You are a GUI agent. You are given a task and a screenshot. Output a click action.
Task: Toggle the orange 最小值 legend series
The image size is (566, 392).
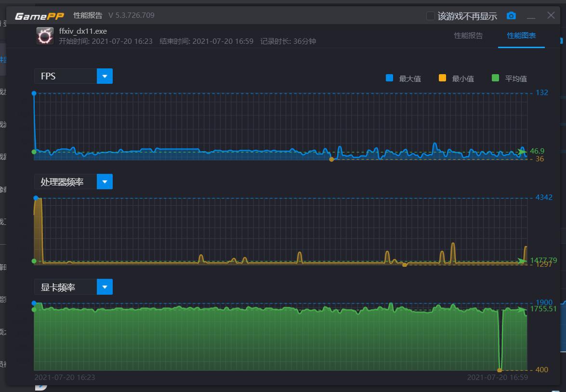coord(442,78)
